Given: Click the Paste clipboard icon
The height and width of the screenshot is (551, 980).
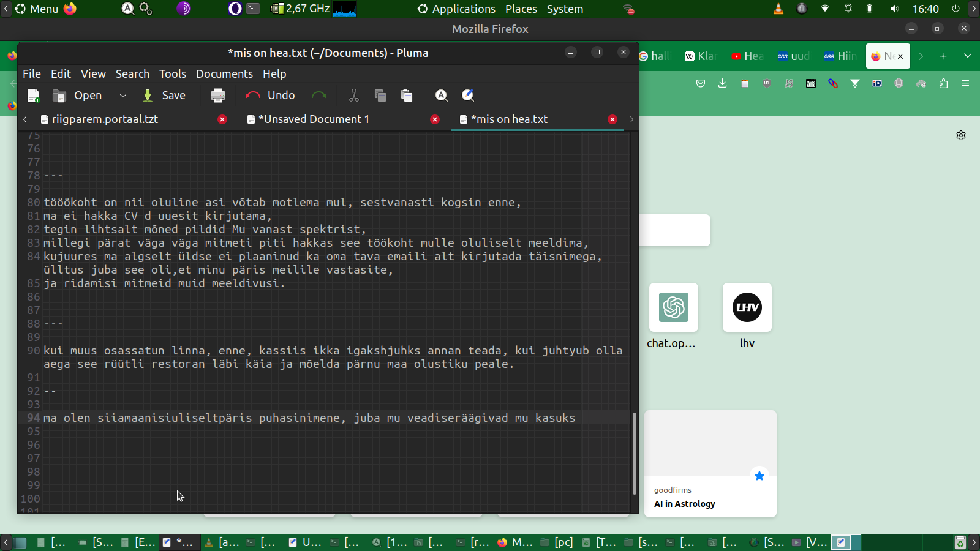Looking at the screenshot, I should point(407,96).
